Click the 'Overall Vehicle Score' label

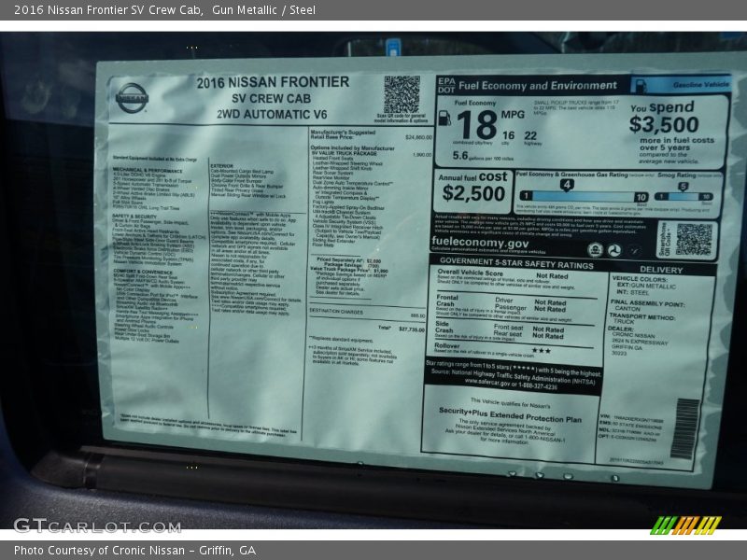tap(470, 273)
